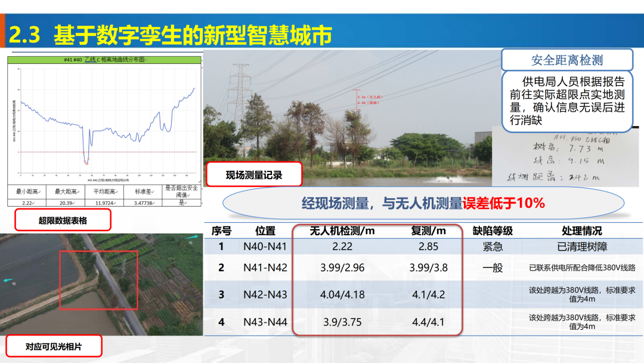
Task: Click the '缺陷等级' column header
Action: pos(493,231)
